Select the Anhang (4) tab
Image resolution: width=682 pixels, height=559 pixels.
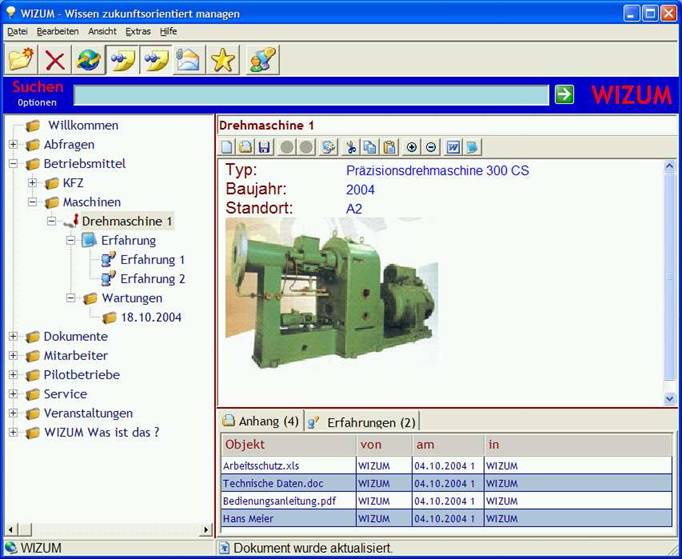pyautogui.click(x=261, y=421)
